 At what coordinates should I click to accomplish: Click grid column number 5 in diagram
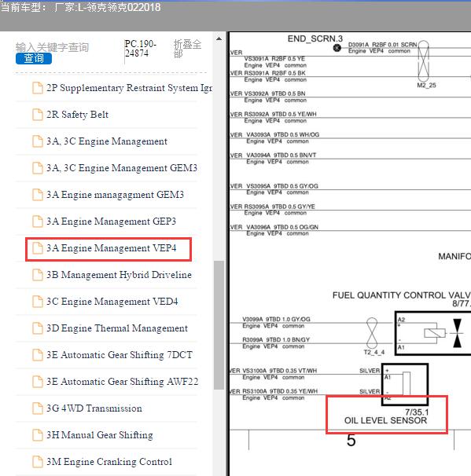click(351, 440)
